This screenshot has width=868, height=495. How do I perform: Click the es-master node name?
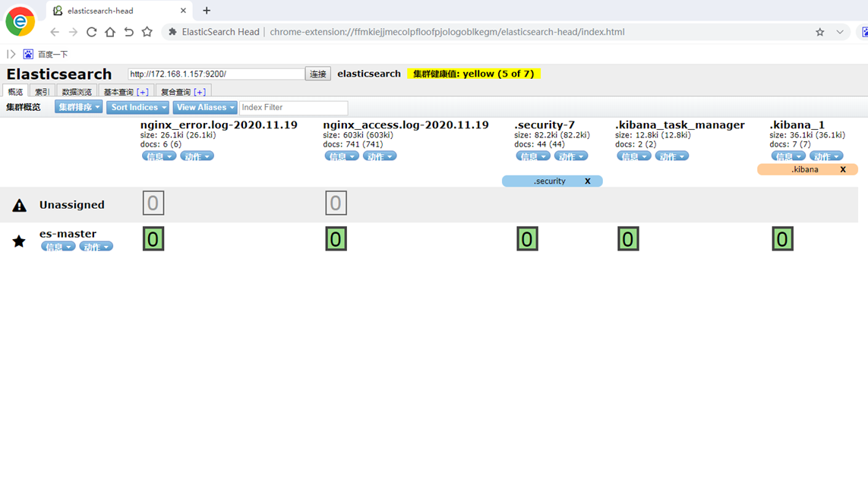[x=68, y=234]
